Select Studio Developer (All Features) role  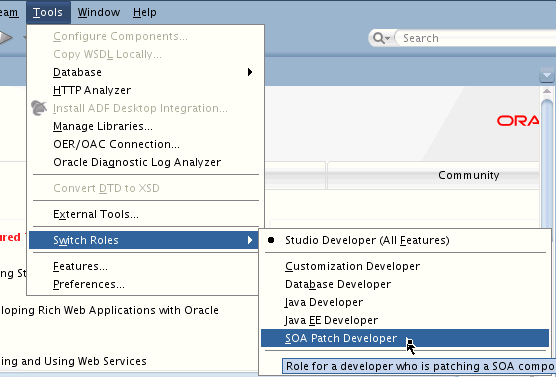tap(405, 240)
